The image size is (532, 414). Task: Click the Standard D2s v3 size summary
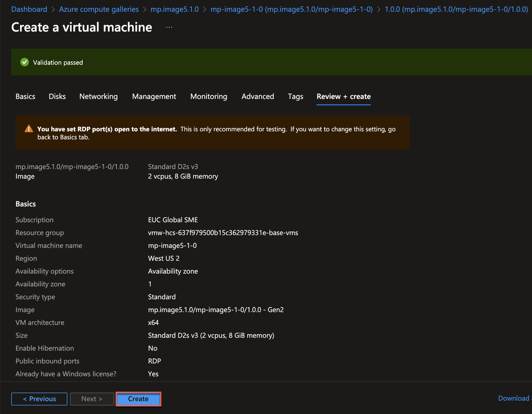(173, 167)
